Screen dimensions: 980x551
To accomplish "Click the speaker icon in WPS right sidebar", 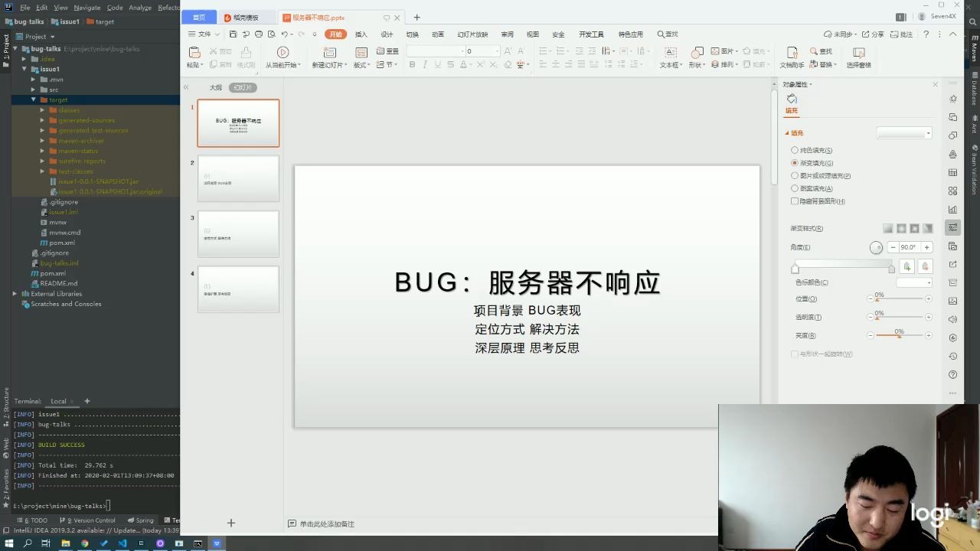I will pos(952,319).
